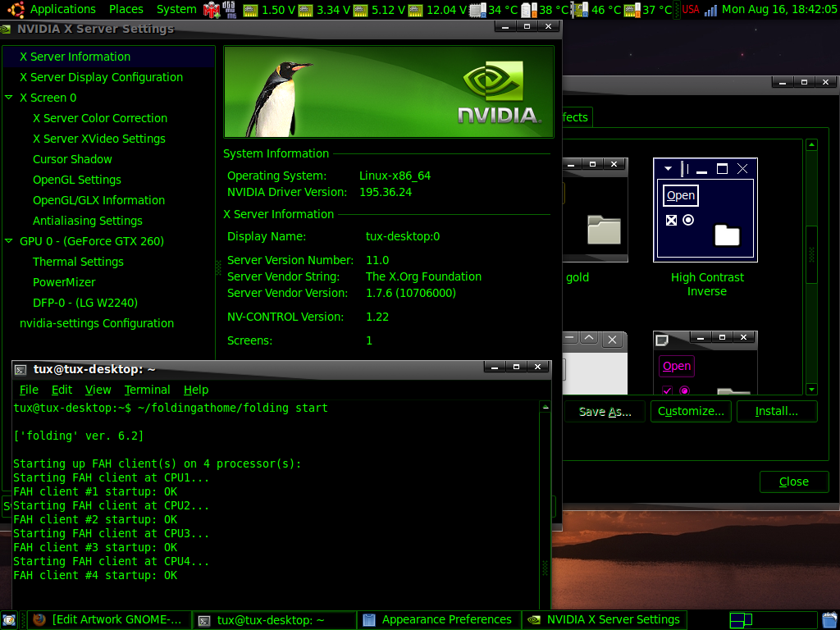This screenshot has height=630, width=840.
Task: Open the System menu
Action: click(176, 9)
